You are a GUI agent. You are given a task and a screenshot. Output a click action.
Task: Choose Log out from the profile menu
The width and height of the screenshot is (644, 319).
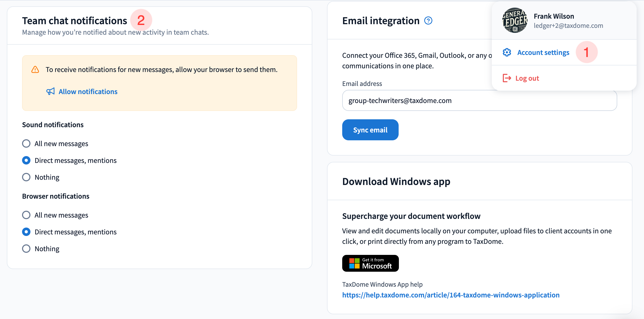(527, 78)
